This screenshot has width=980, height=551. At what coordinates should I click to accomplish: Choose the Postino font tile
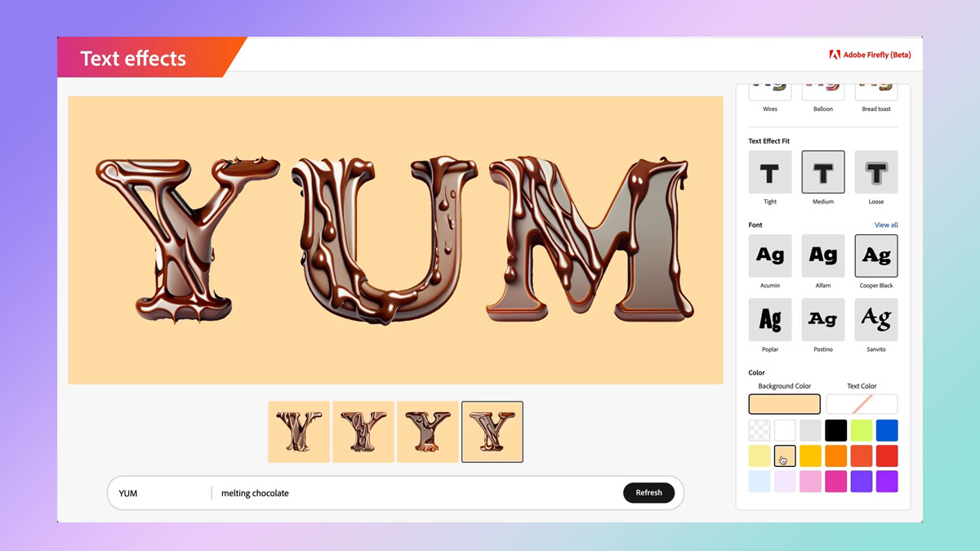(x=823, y=320)
